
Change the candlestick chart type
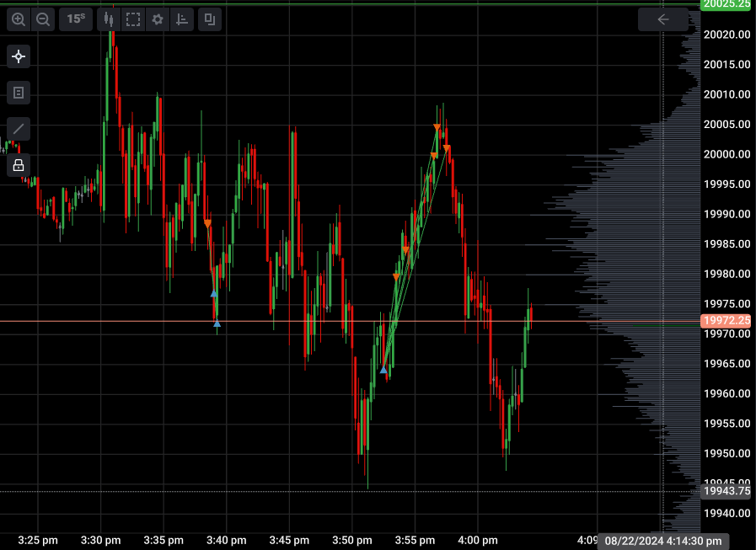click(109, 19)
